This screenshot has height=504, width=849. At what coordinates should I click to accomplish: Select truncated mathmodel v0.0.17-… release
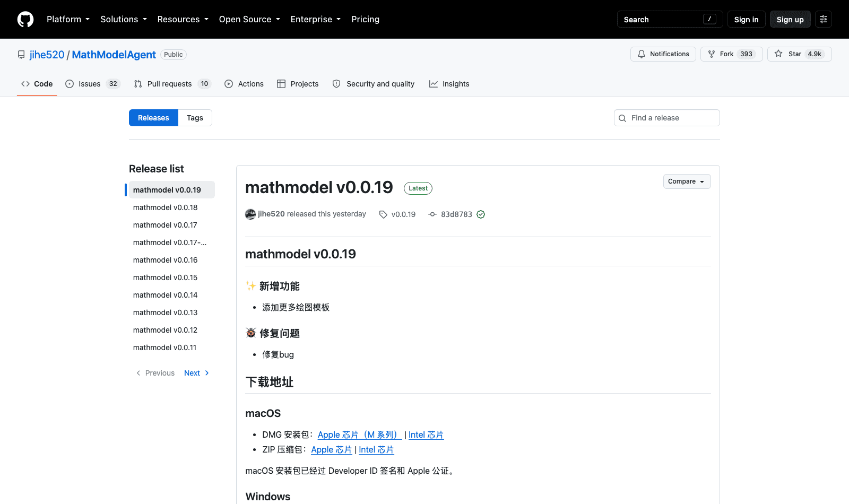(172, 242)
